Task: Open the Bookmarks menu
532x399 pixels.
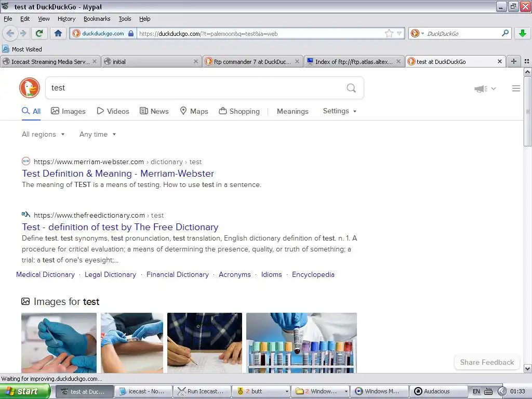Action: point(97,19)
